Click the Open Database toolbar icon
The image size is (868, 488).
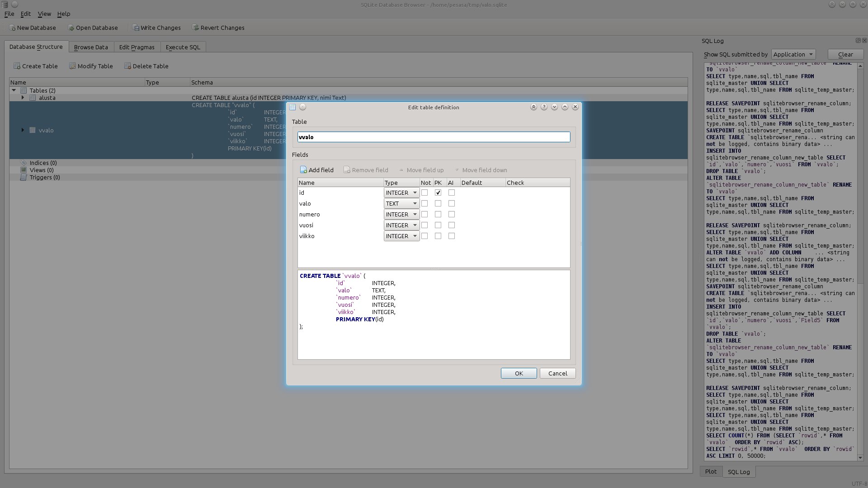click(71, 28)
